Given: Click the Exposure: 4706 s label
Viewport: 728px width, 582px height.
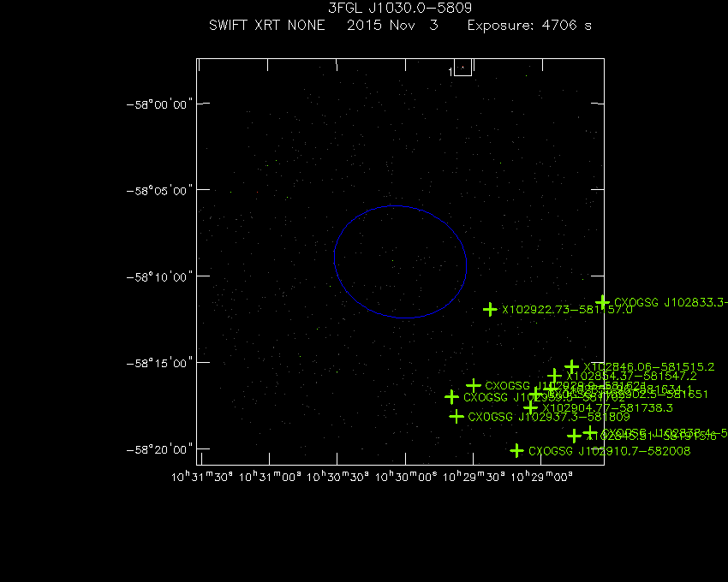Looking at the screenshot, I should (x=529, y=25).
